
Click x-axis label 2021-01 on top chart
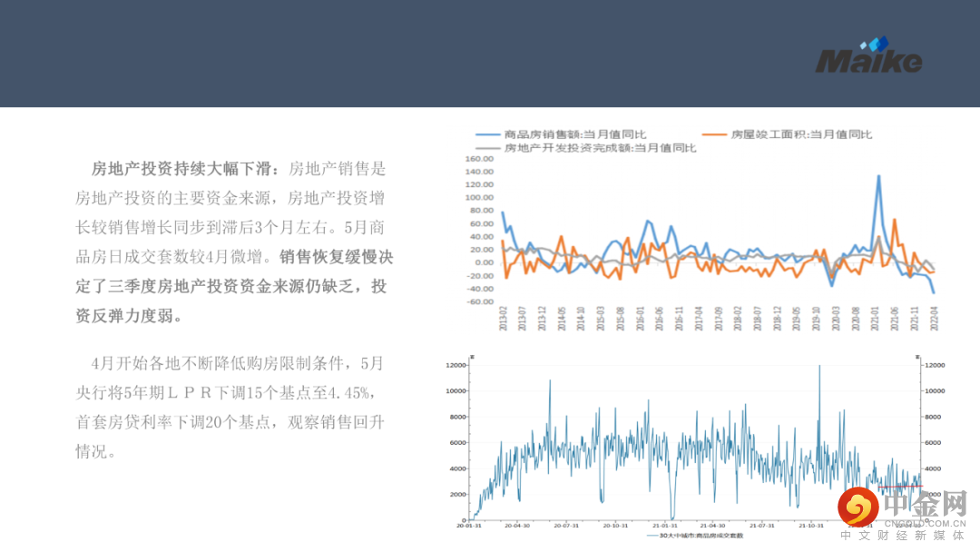click(x=875, y=318)
